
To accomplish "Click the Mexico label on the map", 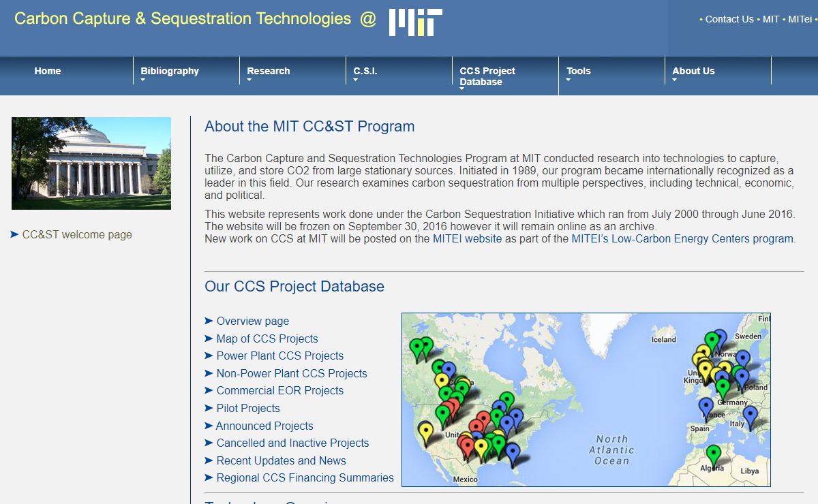I will click(x=466, y=479).
